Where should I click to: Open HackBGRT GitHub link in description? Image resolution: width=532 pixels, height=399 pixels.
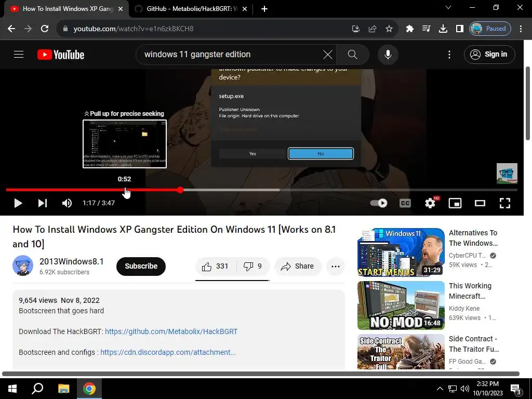point(171,331)
